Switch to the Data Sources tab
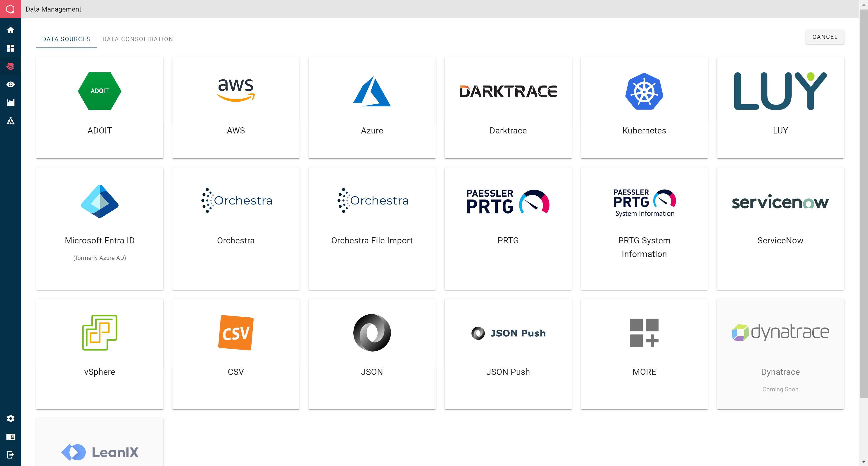 pyautogui.click(x=66, y=39)
